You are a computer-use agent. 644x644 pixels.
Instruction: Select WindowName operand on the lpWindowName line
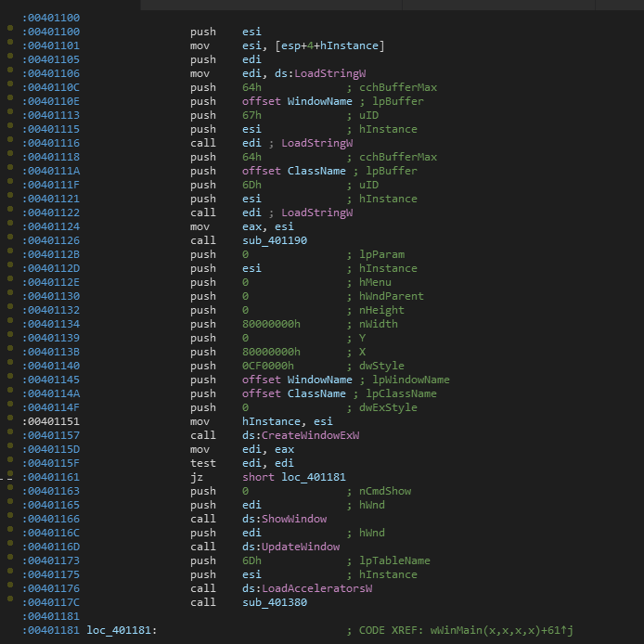[319, 380]
